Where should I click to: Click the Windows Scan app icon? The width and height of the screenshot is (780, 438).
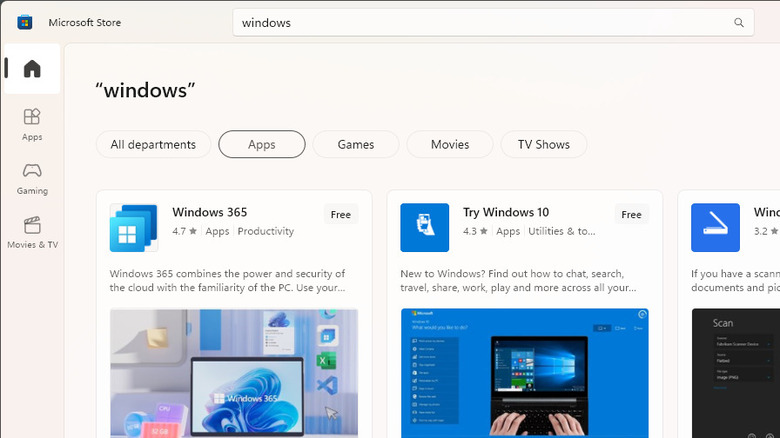point(715,227)
